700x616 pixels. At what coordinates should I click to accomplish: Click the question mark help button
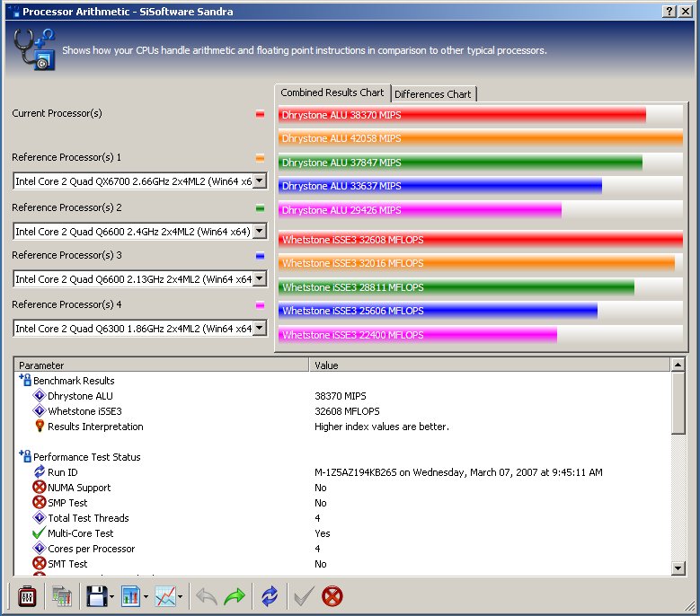(x=669, y=11)
